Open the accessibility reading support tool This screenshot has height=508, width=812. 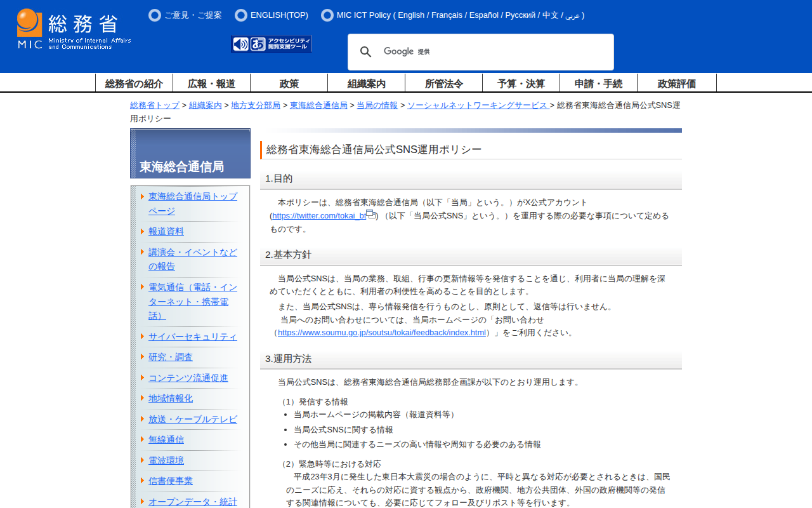click(x=272, y=44)
